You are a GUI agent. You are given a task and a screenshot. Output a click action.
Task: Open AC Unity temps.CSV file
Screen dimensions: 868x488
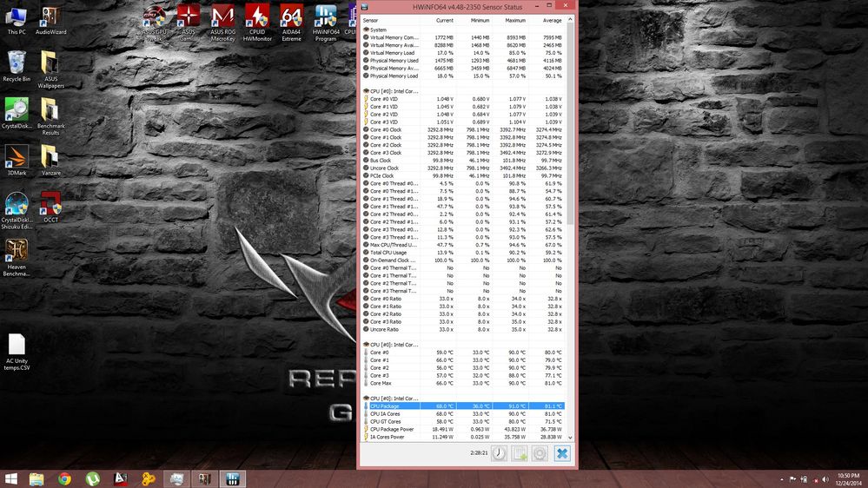tap(17, 353)
